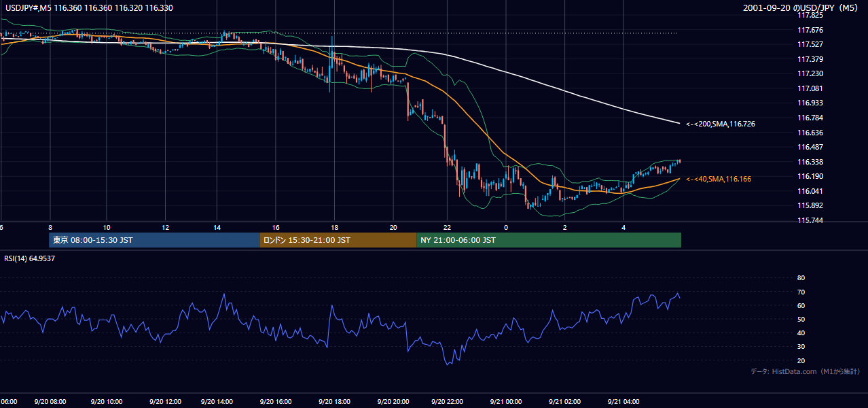Click price level 117.081 on the axis
Screen dimensions: 868x408
[x=810, y=88]
